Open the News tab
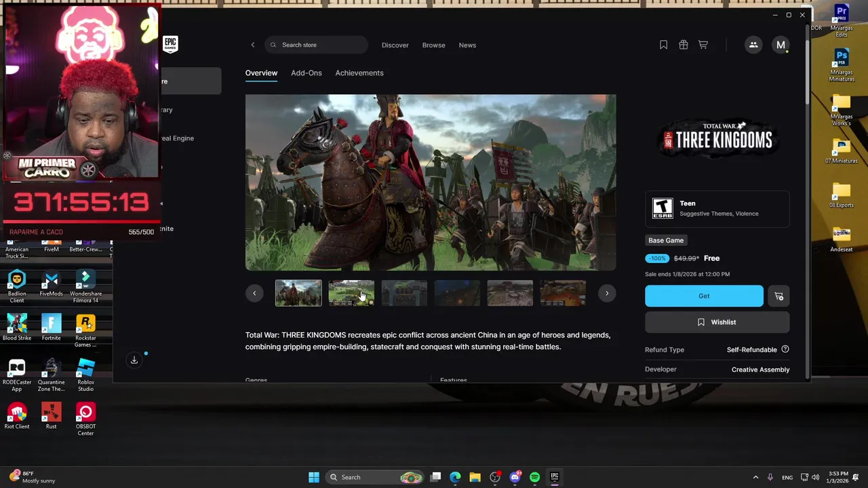The image size is (868, 488). (x=467, y=45)
